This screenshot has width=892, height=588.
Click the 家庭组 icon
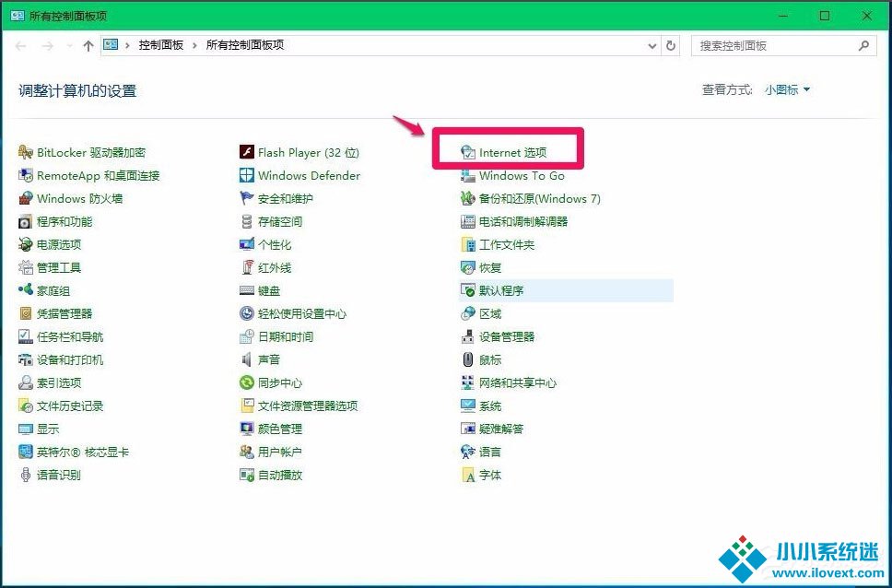click(x=26, y=290)
